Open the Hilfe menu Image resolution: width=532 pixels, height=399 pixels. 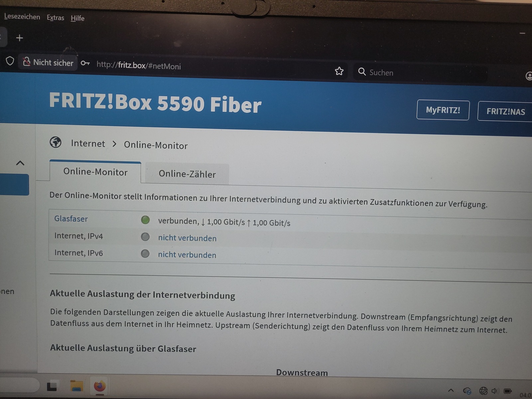point(77,18)
